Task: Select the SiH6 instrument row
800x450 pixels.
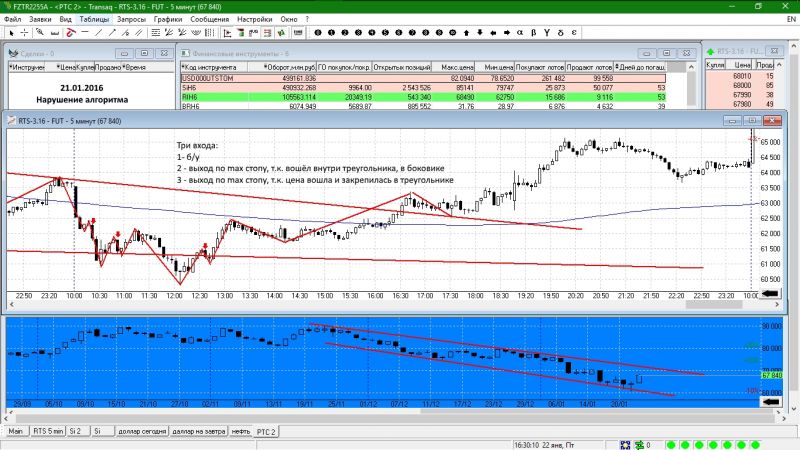Action: click(423, 87)
